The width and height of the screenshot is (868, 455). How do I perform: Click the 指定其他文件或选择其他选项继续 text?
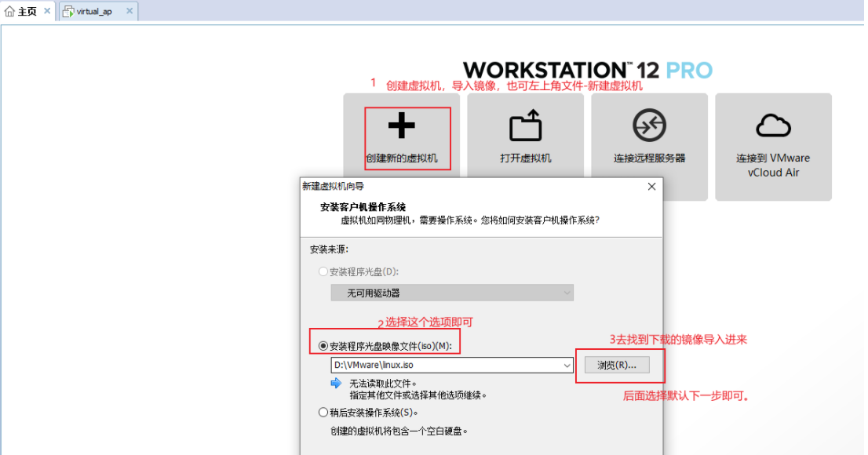pos(418,395)
